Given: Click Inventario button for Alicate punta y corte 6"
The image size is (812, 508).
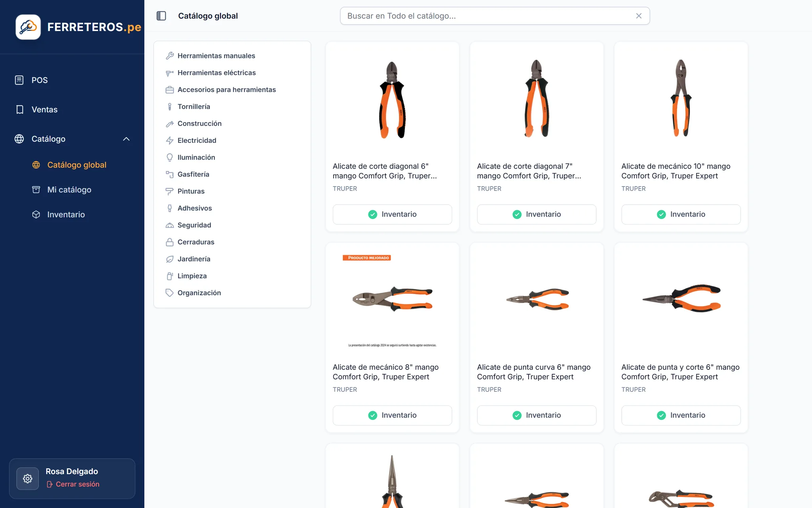Looking at the screenshot, I should 681,416.
